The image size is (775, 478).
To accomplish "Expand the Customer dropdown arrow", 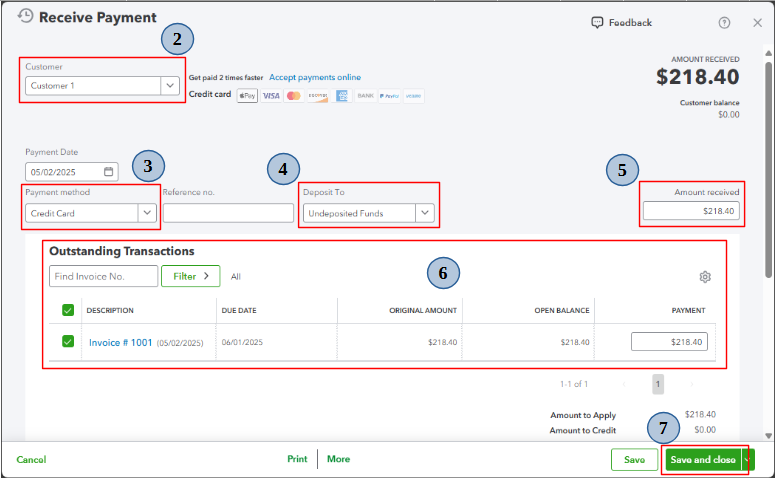I will 170,86.
